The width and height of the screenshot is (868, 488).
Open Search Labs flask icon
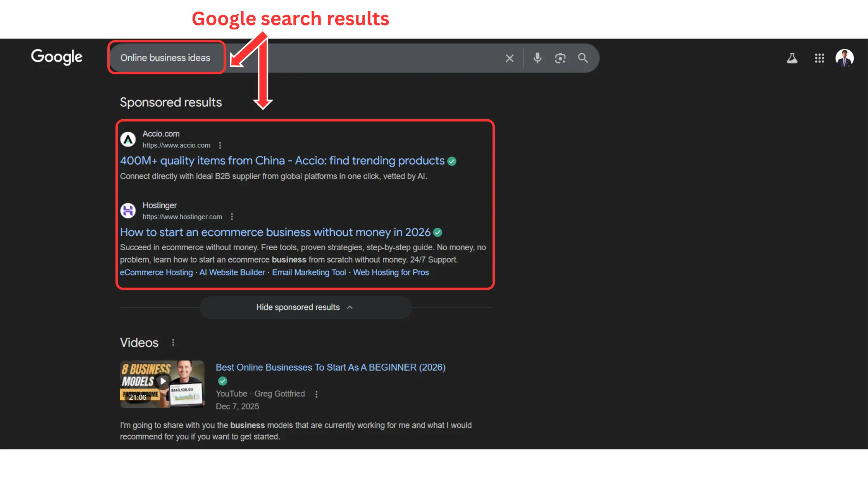click(x=792, y=58)
